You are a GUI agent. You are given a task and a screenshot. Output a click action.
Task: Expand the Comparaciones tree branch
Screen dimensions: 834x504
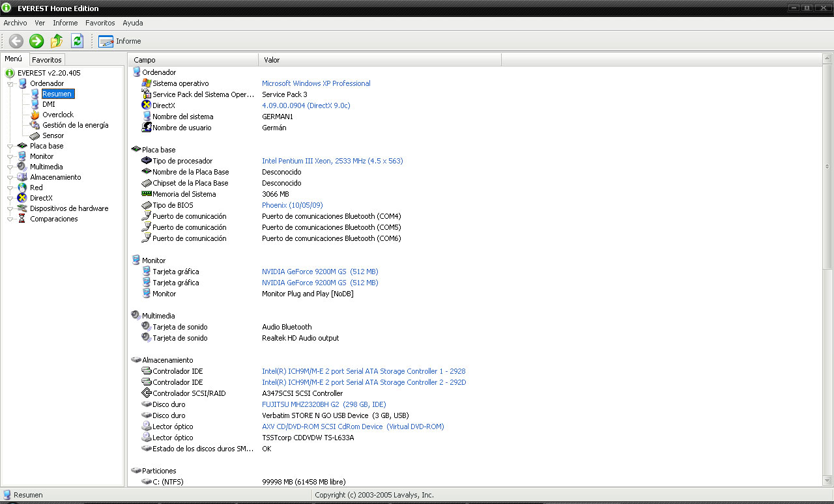(x=10, y=219)
